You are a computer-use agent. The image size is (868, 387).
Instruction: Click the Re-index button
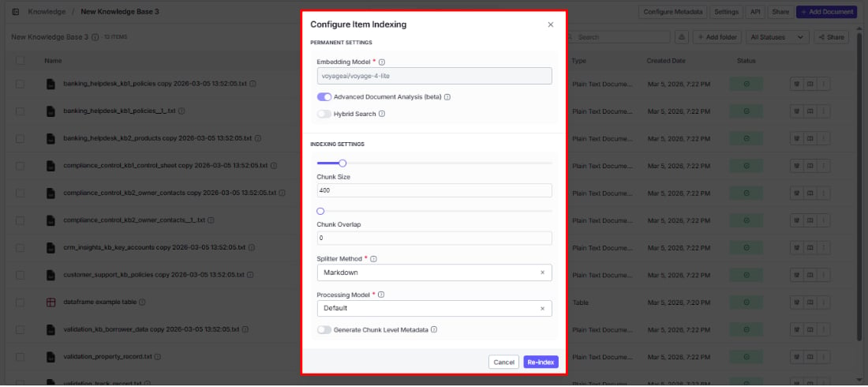[x=541, y=362]
